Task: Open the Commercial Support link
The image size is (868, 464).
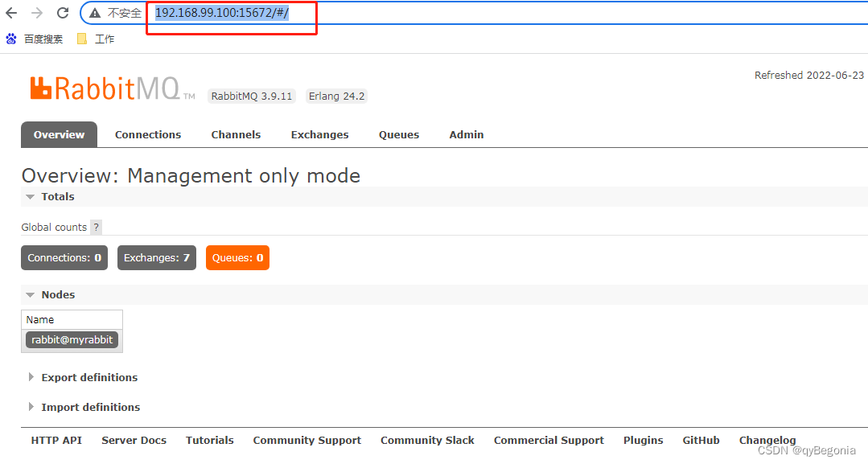Action: click(549, 440)
